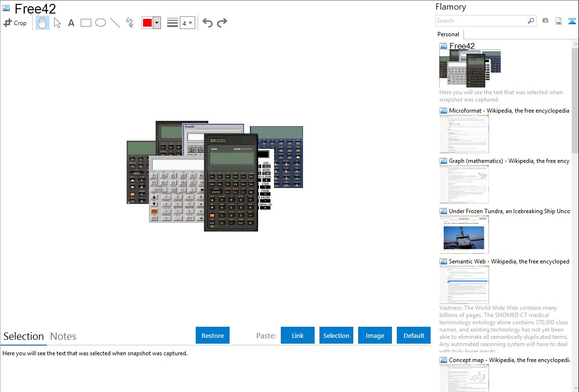
Task: Switch to the Personal tab
Action: point(449,34)
